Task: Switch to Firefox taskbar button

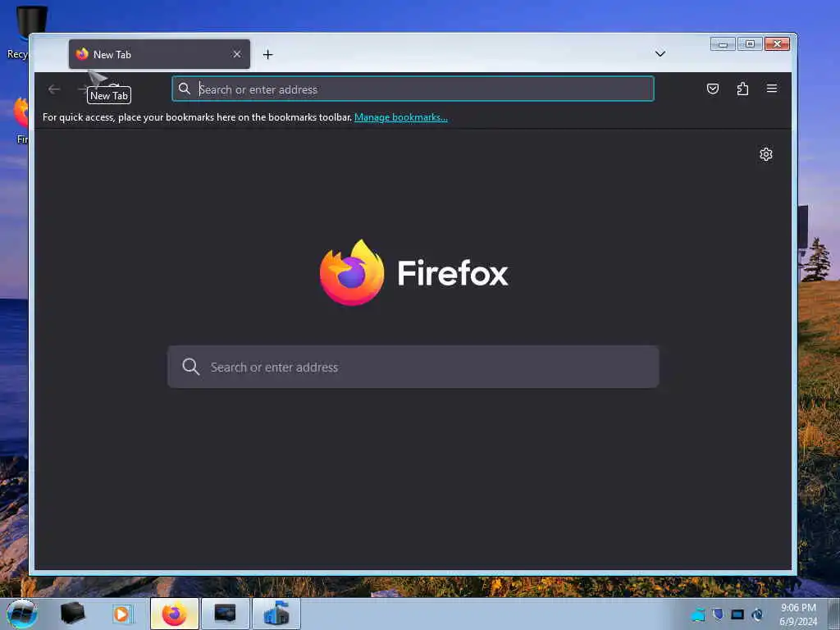Action: point(175,614)
